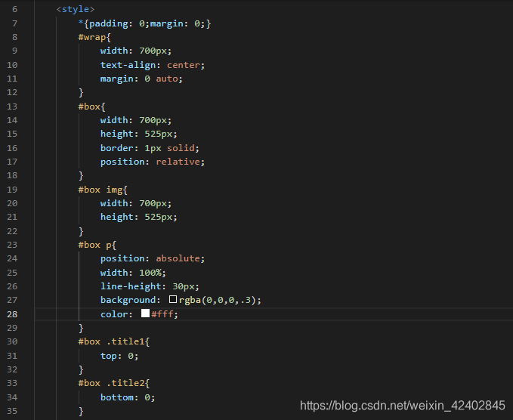Viewport: 513px width, 420px height.
Task: Open the white #fff color swatch
Action: [145, 313]
